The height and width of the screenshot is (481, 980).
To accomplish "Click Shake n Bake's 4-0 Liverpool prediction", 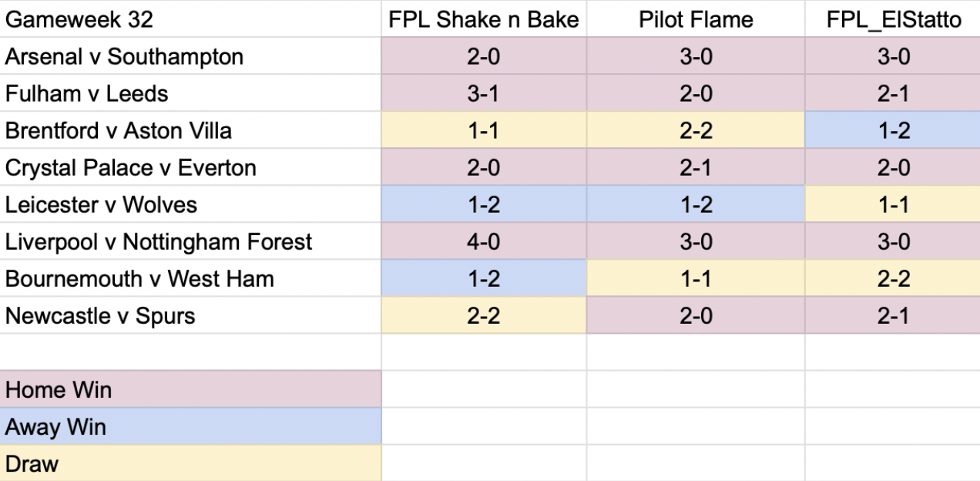I will [484, 241].
